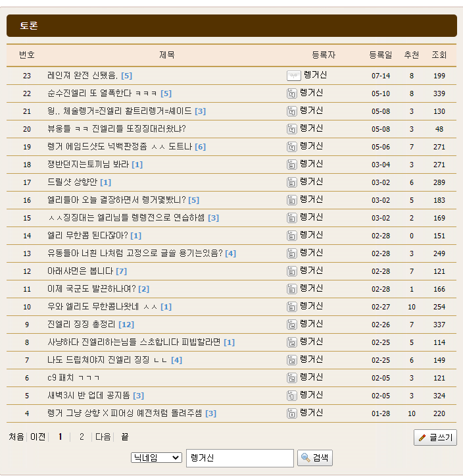Click the author icon on post 14
Image resolution: width=463 pixels, height=476 pixels.
point(291,236)
